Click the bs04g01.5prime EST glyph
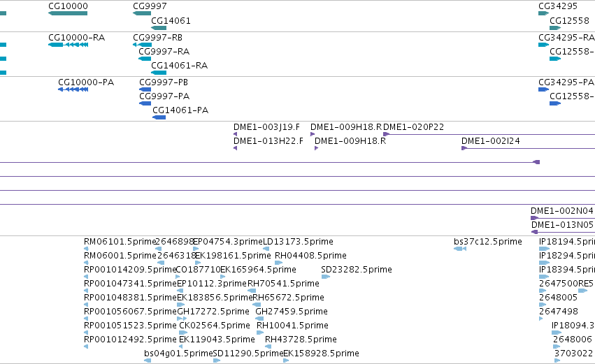Viewport: 595px width, 364px height. [x=148, y=361]
